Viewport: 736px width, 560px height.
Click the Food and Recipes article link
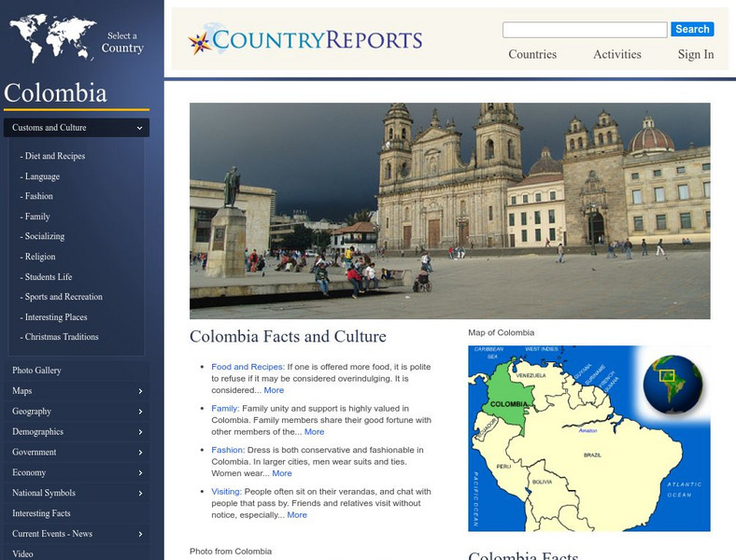[x=247, y=367]
